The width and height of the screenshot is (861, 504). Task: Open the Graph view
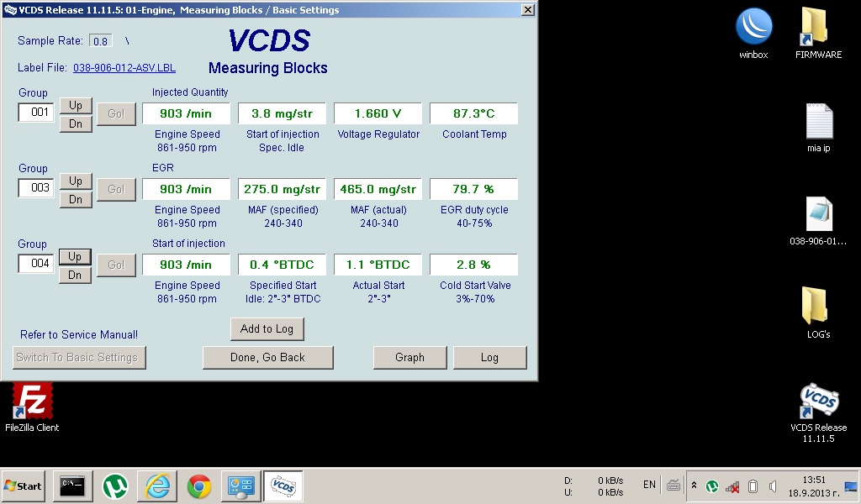409,357
